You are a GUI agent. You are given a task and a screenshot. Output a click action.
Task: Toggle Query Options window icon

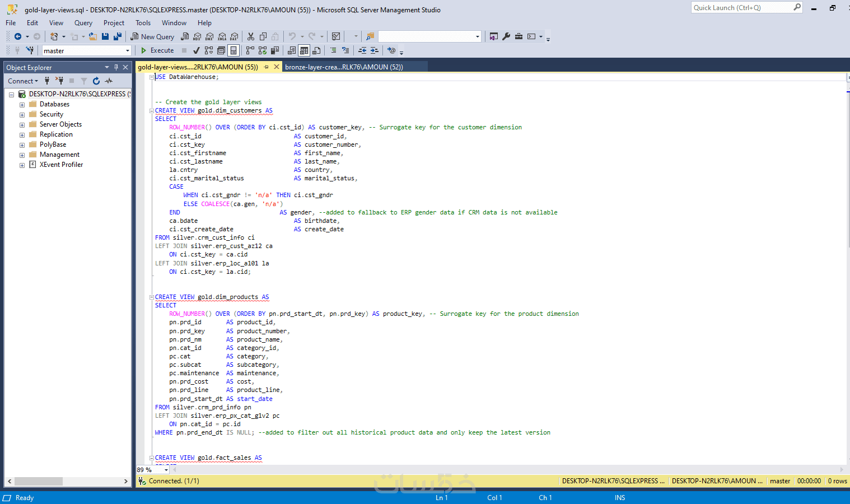click(x=221, y=50)
